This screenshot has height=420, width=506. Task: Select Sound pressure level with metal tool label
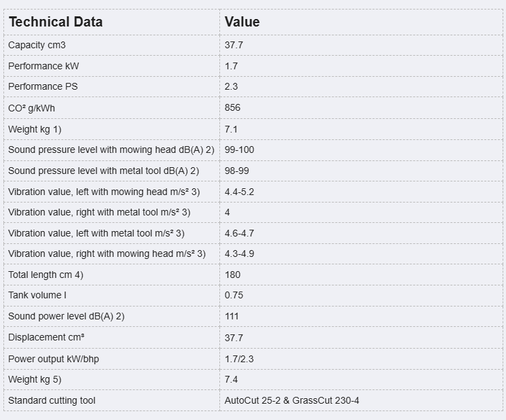pyautogui.click(x=104, y=171)
